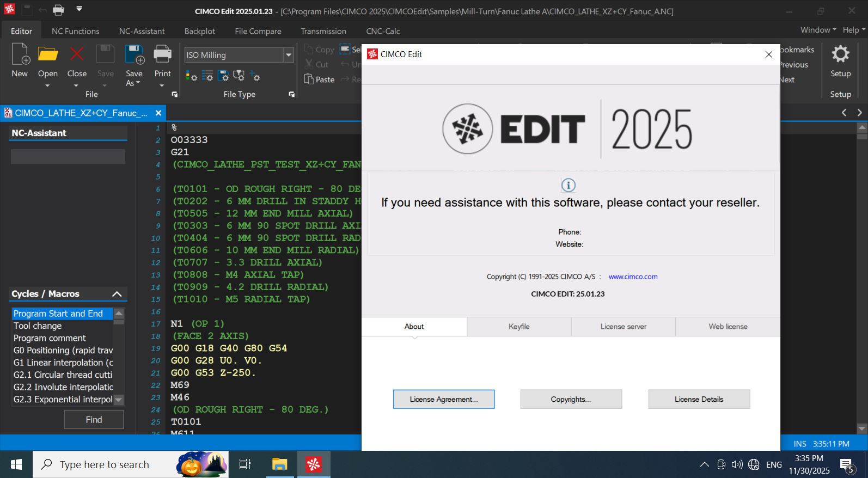Screen dimensions: 868x478
Task: Open the Keyfile tab in About dialog
Action: [519, 327]
